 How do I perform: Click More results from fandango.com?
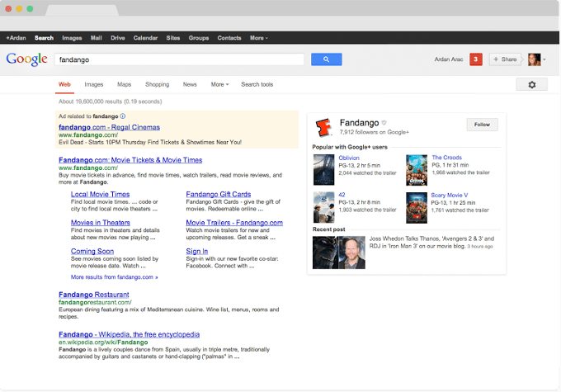(114, 277)
